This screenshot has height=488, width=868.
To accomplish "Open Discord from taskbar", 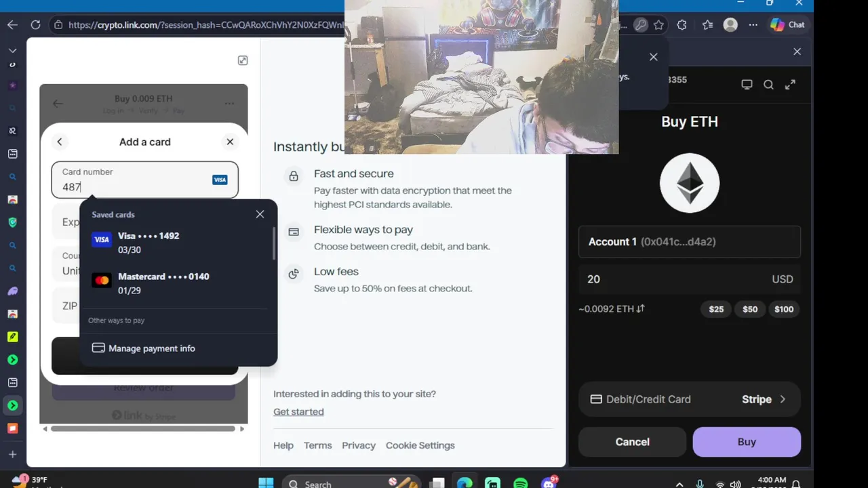I will (549, 483).
